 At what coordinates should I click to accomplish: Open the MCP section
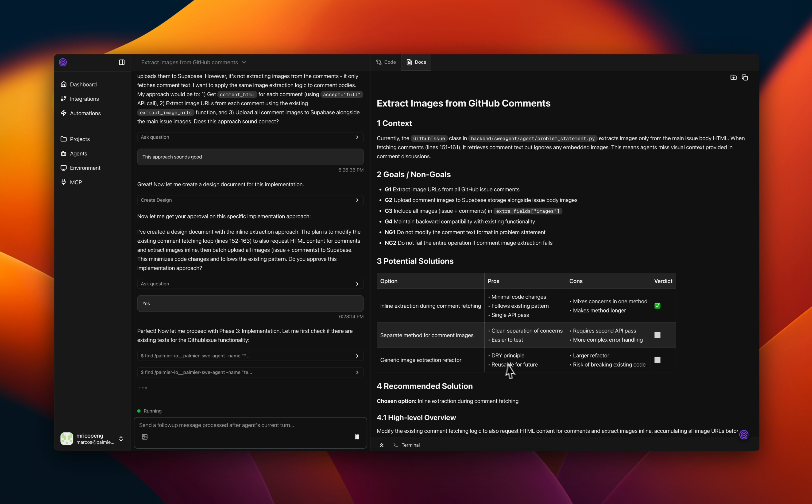point(75,182)
